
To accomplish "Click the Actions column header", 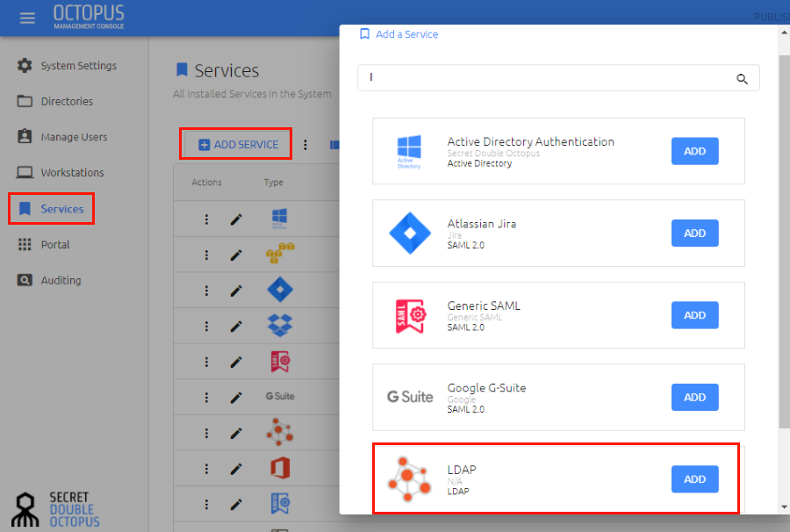I will [206, 183].
